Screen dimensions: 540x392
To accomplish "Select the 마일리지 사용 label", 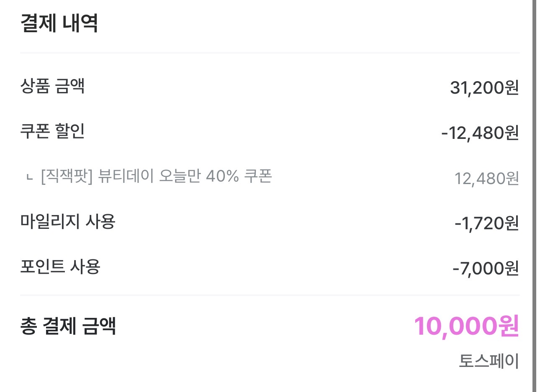I will click(67, 221).
